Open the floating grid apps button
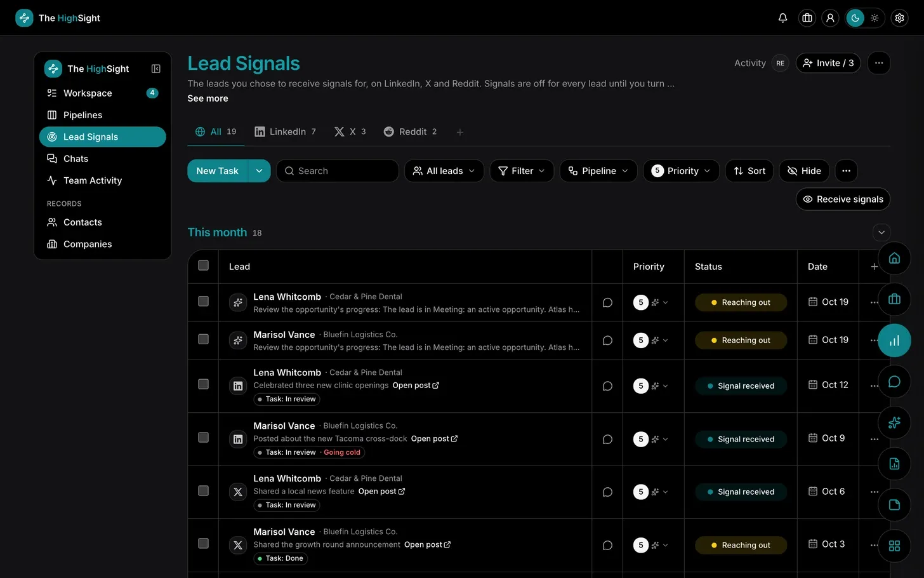924x578 pixels. coord(894,546)
